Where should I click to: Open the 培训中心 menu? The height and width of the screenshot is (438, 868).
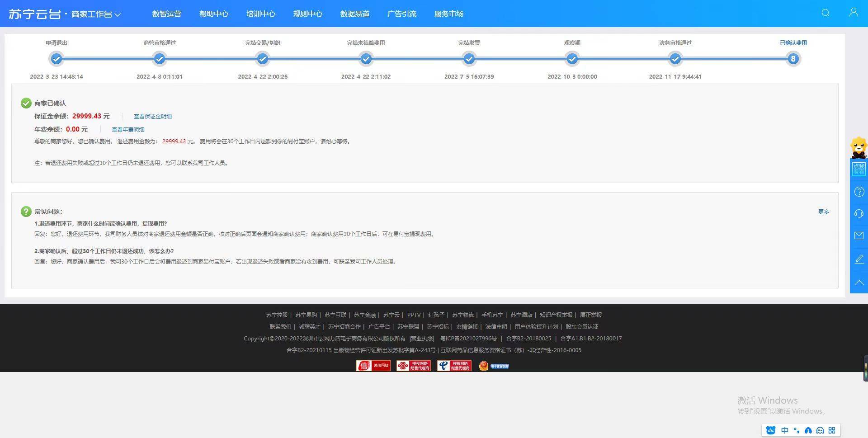tap(261, 14)
